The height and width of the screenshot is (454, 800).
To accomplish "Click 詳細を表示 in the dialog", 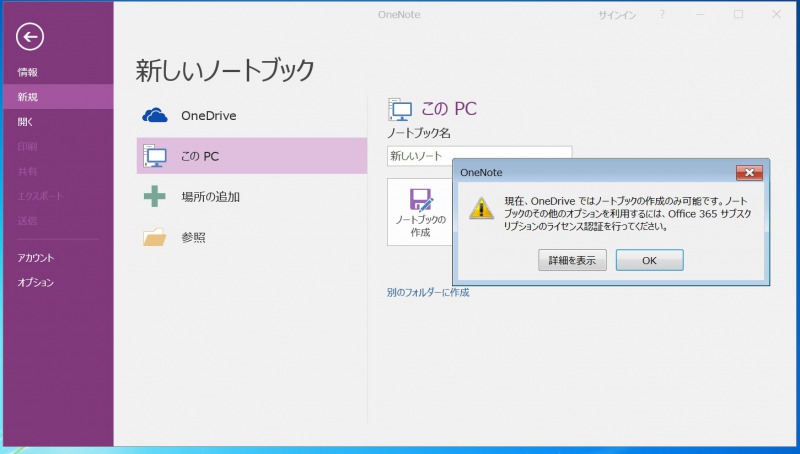I will (572, 260).
